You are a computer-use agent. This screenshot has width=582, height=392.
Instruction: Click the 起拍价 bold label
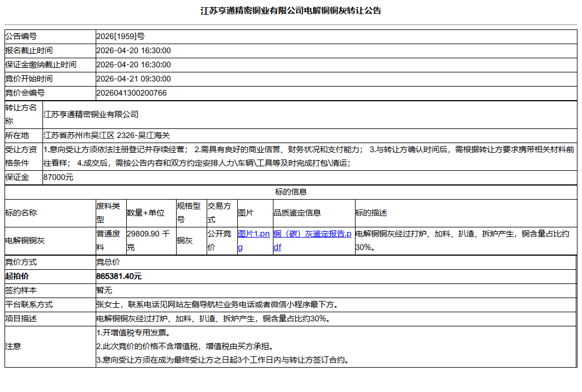tap(17, 276)
